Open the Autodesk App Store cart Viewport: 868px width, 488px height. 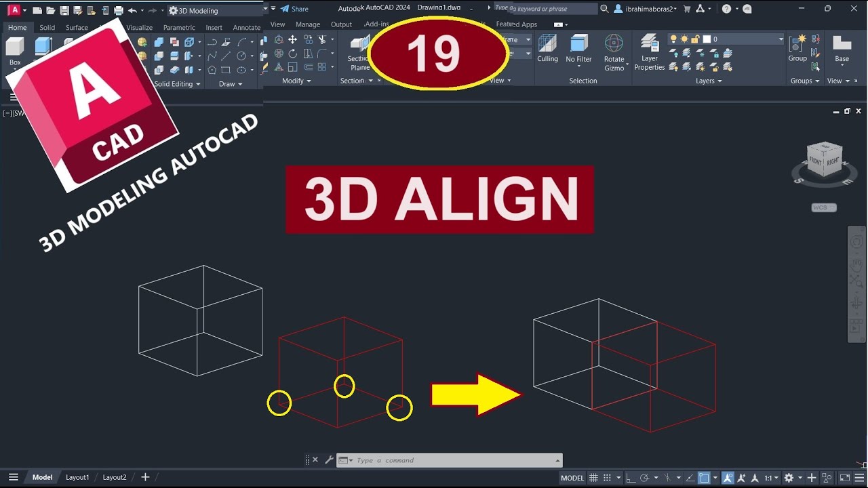[x=687, y=9]
